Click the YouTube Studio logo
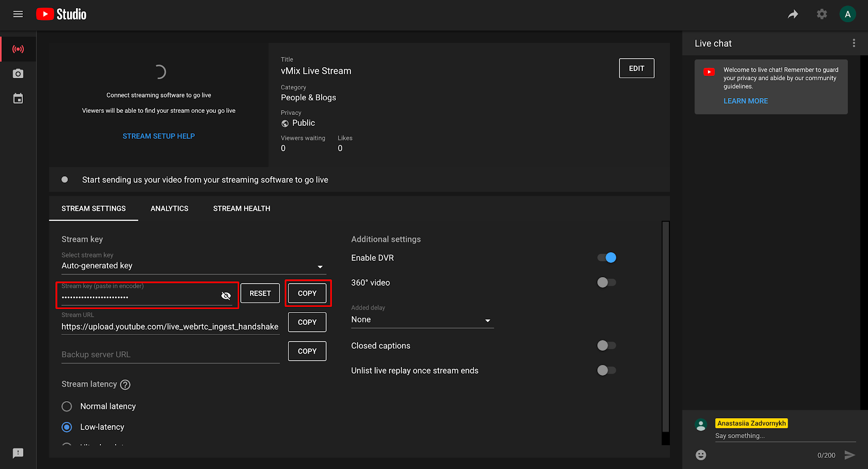Image resolution: width=868 pixels, height=469 pixels. pyautogui.click(x=61, y=14)
